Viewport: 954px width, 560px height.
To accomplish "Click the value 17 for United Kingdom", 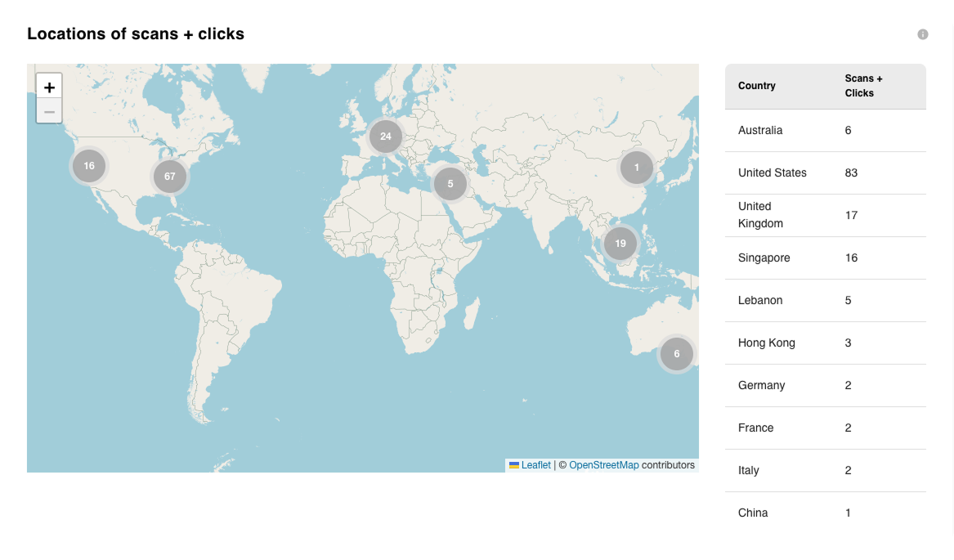I will [x=850, y=216].
